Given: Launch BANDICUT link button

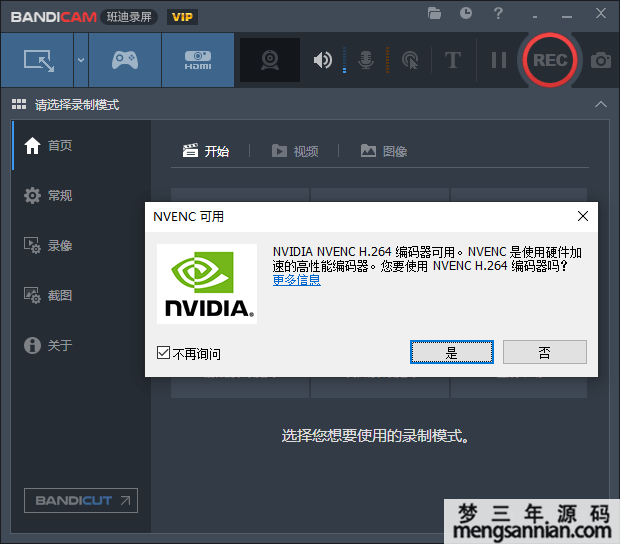Looking at the screenshot, I should 81,501.
